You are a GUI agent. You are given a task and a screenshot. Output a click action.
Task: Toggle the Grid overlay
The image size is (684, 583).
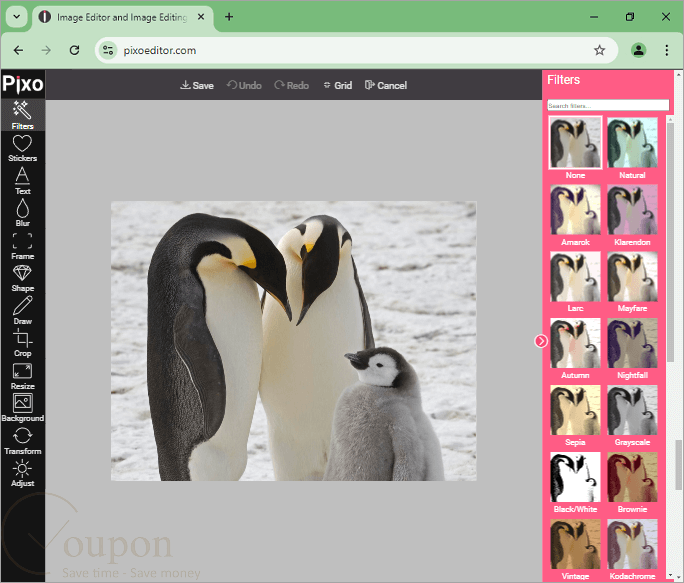coord(338,85)
